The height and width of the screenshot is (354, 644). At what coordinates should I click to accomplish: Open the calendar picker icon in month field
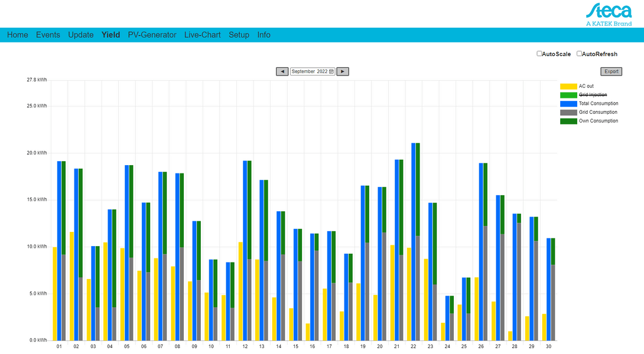331,71
